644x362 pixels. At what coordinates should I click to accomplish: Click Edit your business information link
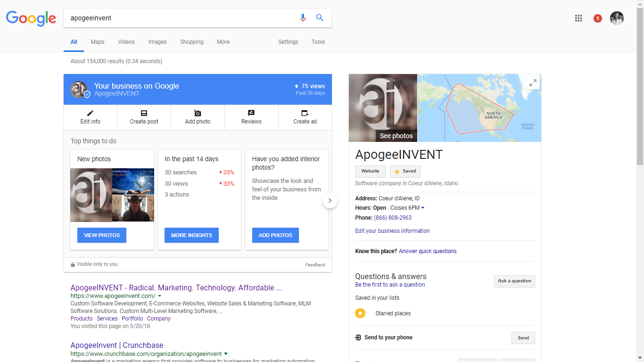(392, 231)
